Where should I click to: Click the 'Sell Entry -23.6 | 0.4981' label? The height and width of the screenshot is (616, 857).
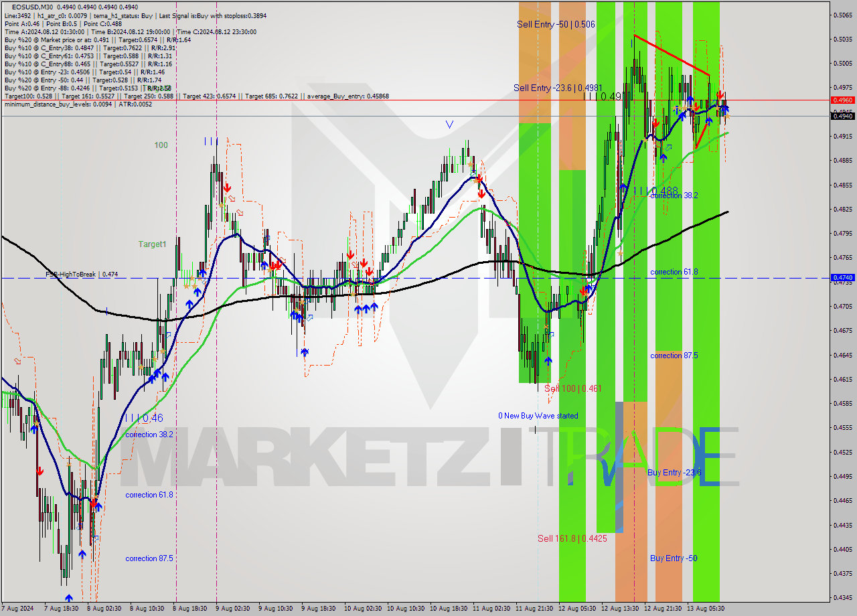point(558,88)
